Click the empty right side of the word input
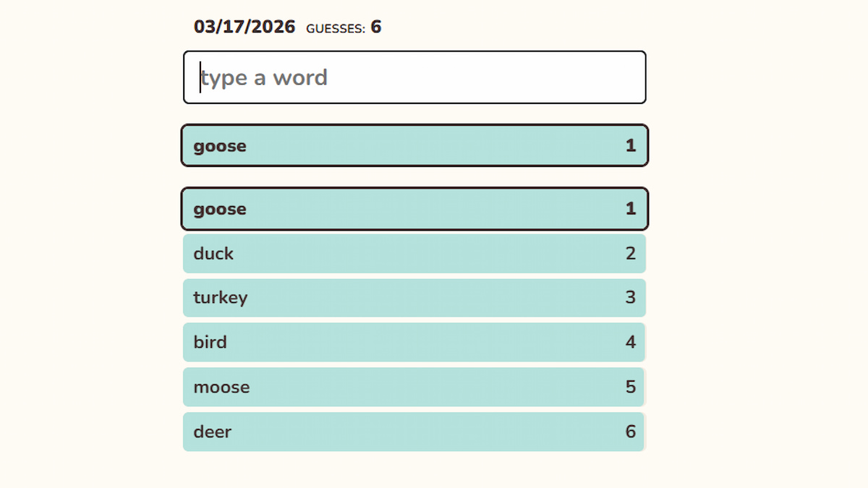Screen dimensions: 868x488 pyautogui.click(x=564, y=77)
